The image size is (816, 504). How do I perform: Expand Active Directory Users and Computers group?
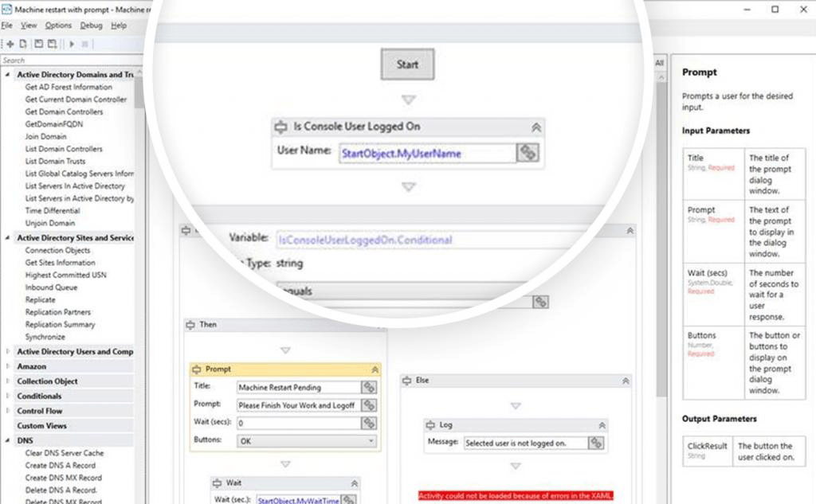[7, 352]
